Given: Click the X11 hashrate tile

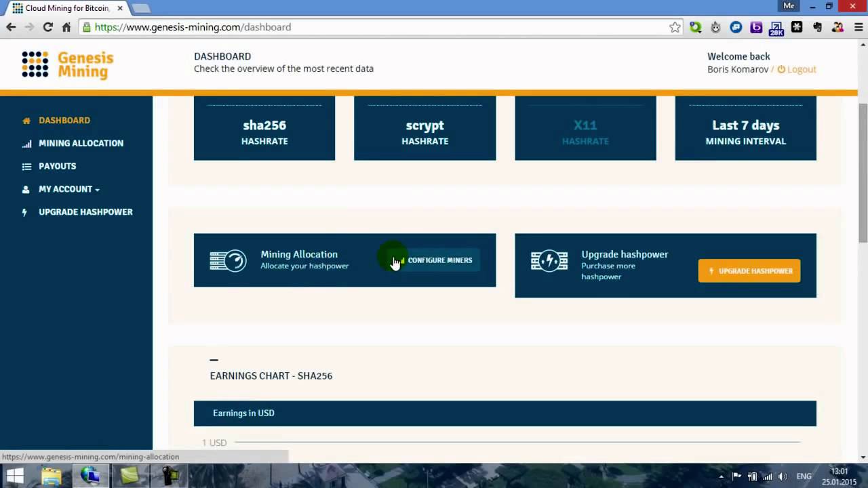Looking at the screenshot, I should click(x=585, y=128).
